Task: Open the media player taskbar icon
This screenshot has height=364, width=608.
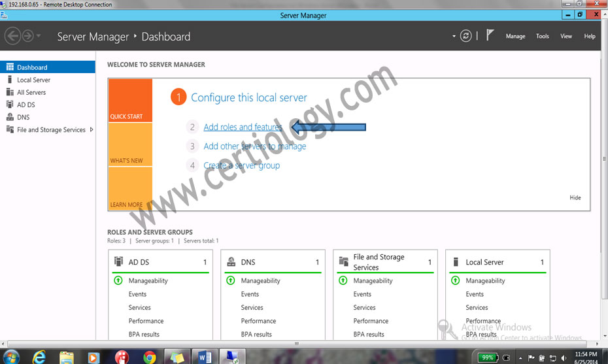Action: point(93,357)
